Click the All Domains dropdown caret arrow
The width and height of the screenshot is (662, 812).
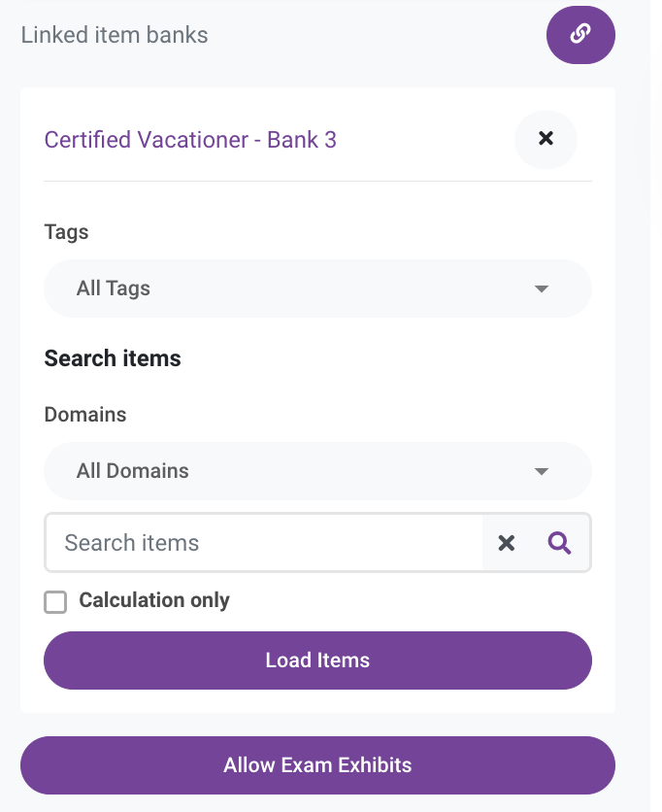tap(541, 471)
